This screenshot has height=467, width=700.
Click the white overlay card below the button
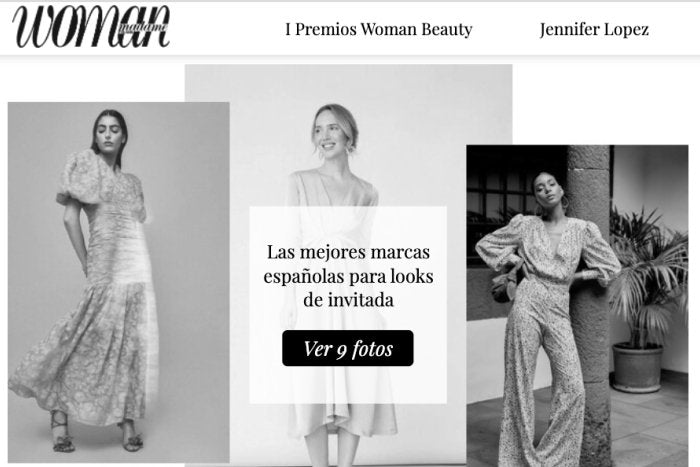tap(348, 385)
